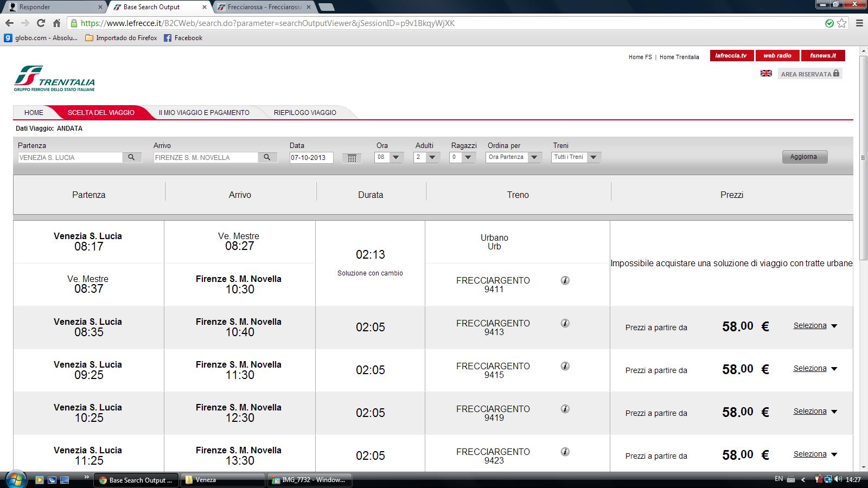Click the Trenitalia logo
The height and width of the screenshot is (488, 868).
(x=54, y=79)
